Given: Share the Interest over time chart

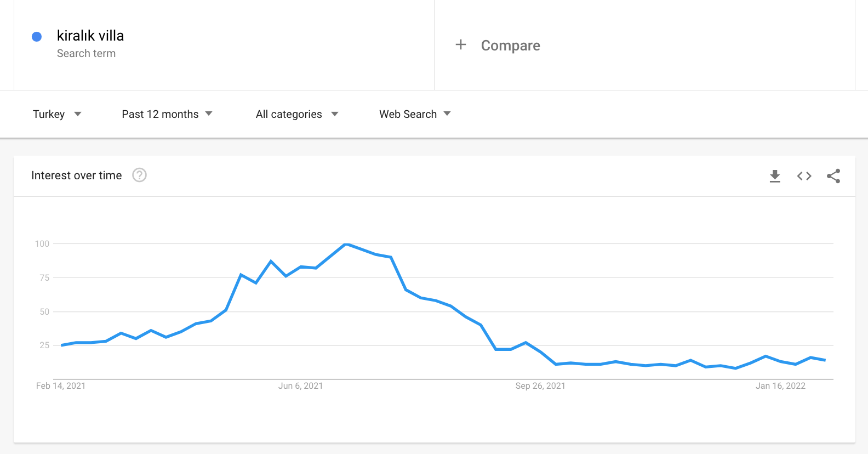Looking at the screenshot, I should (833, 176).
